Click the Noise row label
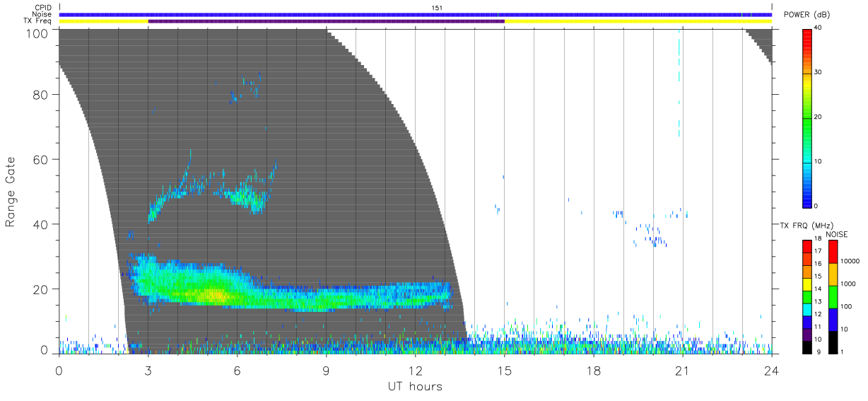868x401 pixels. coord(42,14)
